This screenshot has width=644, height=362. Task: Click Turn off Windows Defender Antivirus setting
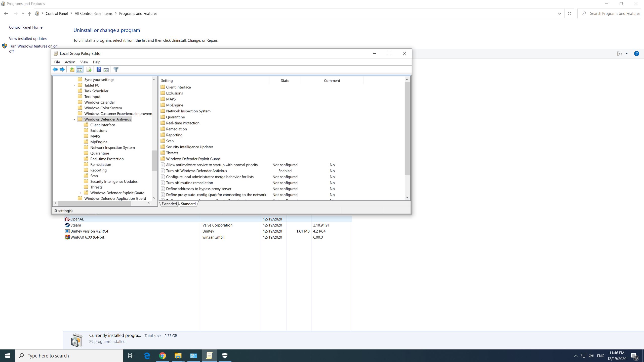[x=196, y=171]
